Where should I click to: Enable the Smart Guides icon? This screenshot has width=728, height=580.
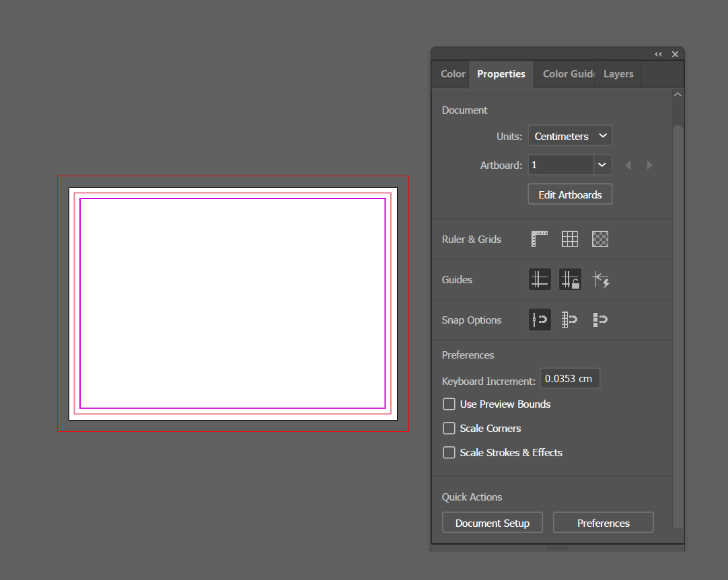600,279
